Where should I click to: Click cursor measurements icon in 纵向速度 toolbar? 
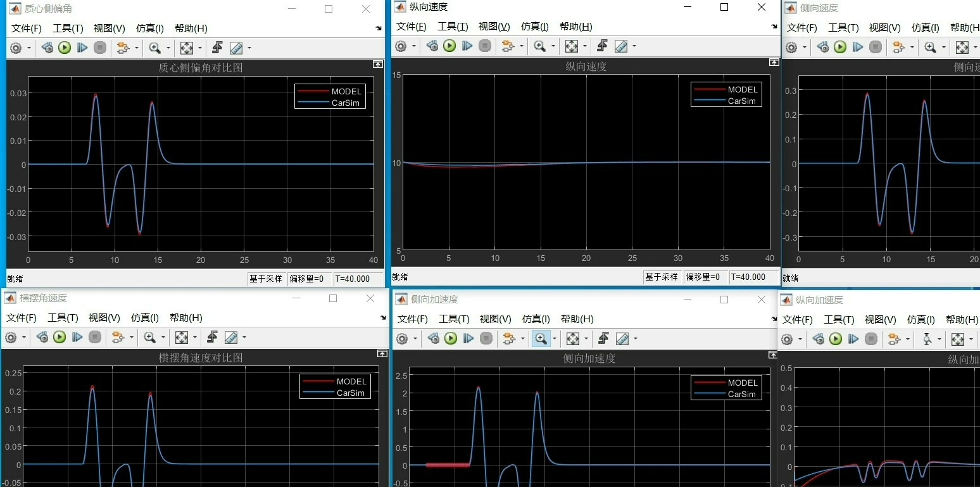coord(621,46)
